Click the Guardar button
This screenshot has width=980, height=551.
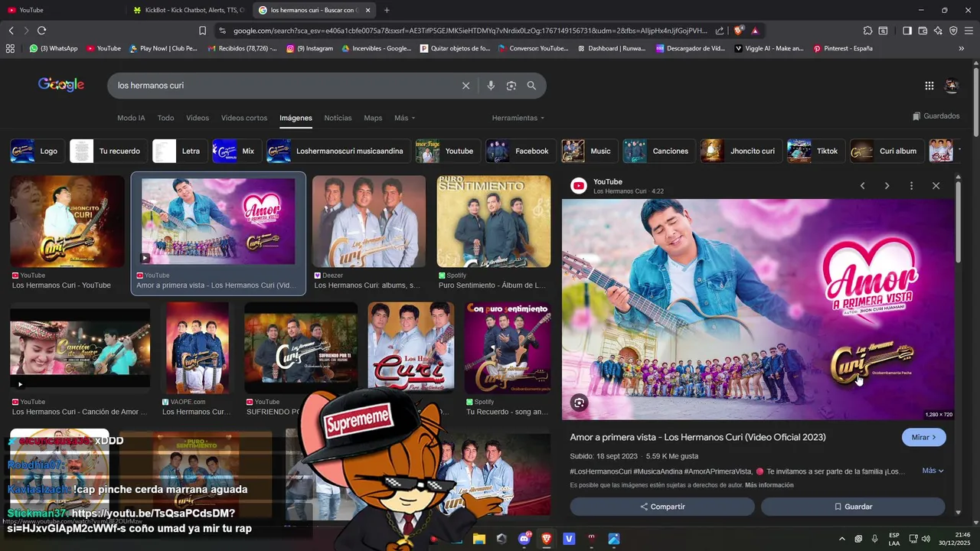(853, 507)
